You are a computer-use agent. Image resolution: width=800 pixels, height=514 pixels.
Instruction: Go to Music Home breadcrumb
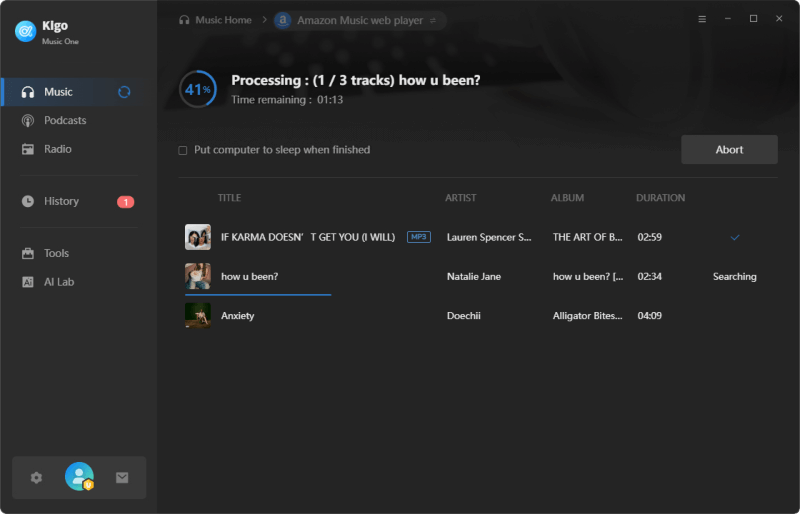(x=219, y=20)
